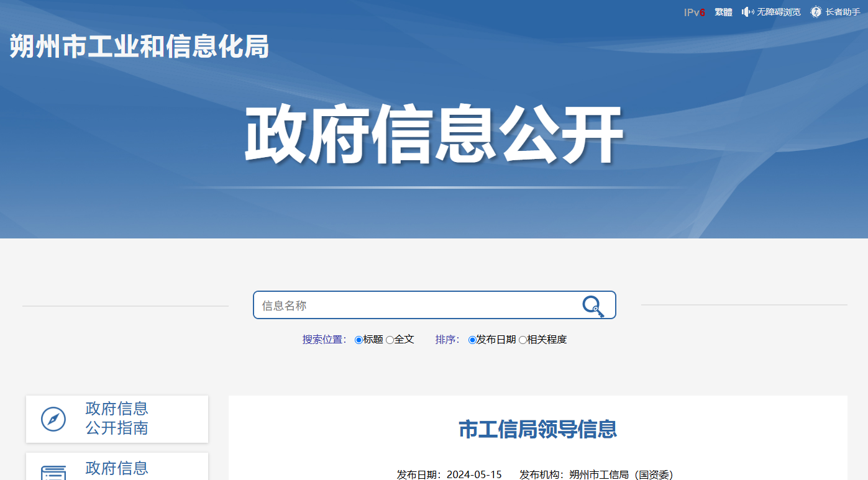
Task: Click the 排序 label
Action: point(449,340)
